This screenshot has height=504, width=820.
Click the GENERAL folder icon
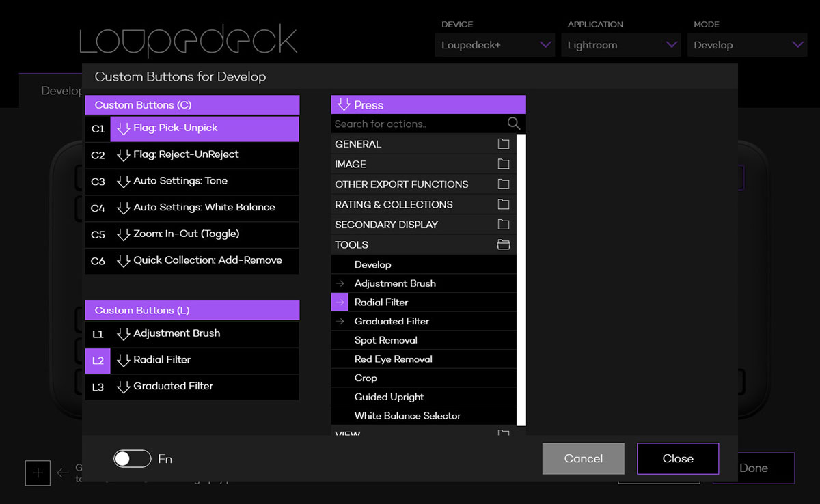tap(504, 144)
